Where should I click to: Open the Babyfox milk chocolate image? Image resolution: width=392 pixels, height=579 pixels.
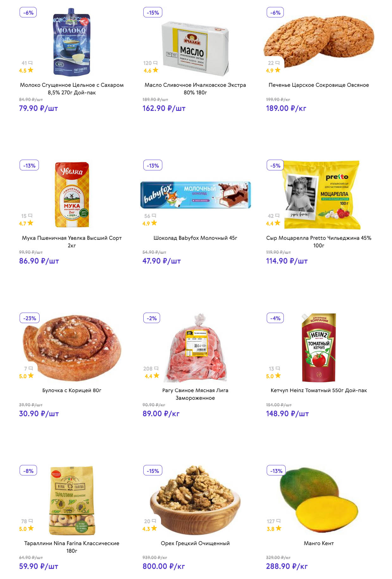(196, 195)
